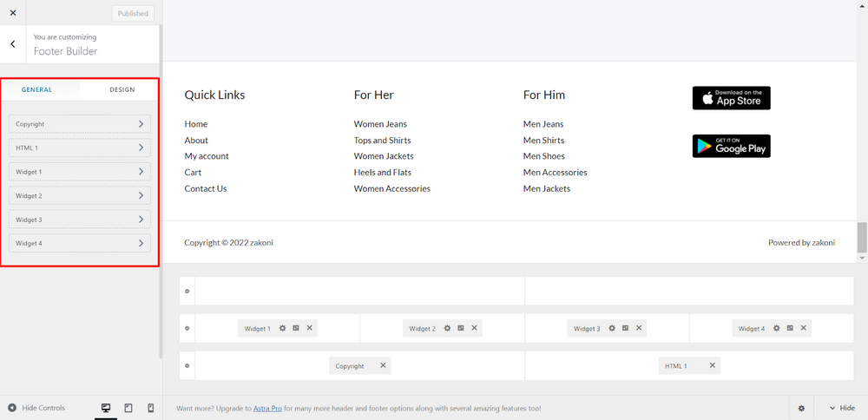This screenshot has height=420, width=868.
Task: Remove Widget 2 from footer row
Action: tap(474, 329)
